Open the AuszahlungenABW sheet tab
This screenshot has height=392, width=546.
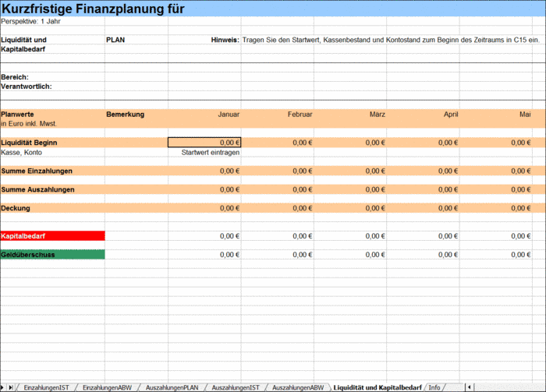pyautogui.click(x=298, y=387)
